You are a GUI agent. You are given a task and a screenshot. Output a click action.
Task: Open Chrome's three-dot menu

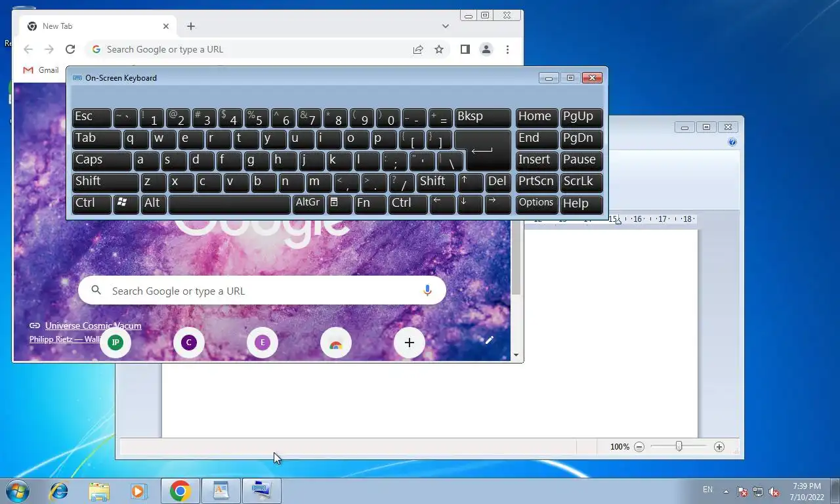tap(507, 49)
